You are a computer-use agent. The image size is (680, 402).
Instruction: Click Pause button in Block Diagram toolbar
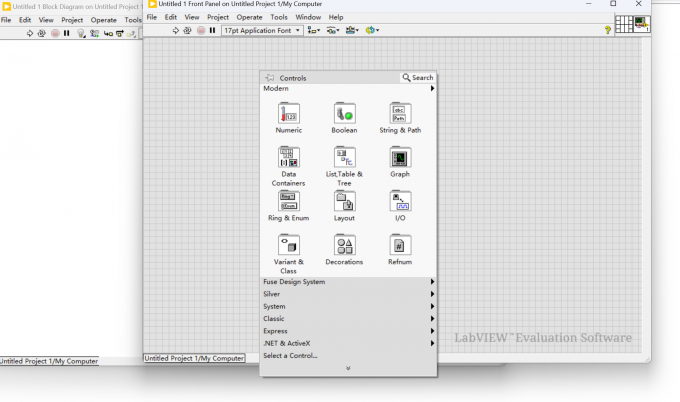click(66, 33)
